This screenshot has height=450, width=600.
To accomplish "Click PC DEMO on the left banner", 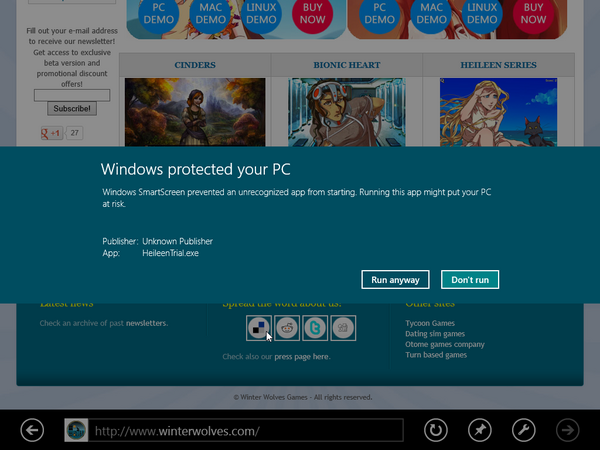I will pyautogui.click(x=159, y=13).
